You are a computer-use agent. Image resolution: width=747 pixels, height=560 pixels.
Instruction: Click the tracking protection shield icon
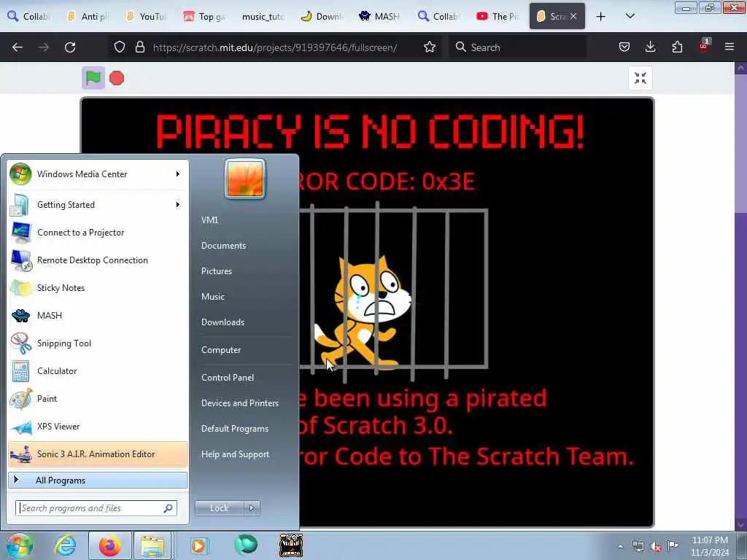pos(120,47)
